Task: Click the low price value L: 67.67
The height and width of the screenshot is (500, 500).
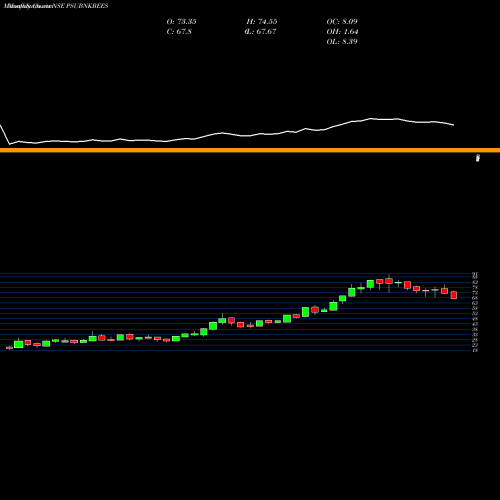Action: [x=260, y=31]
